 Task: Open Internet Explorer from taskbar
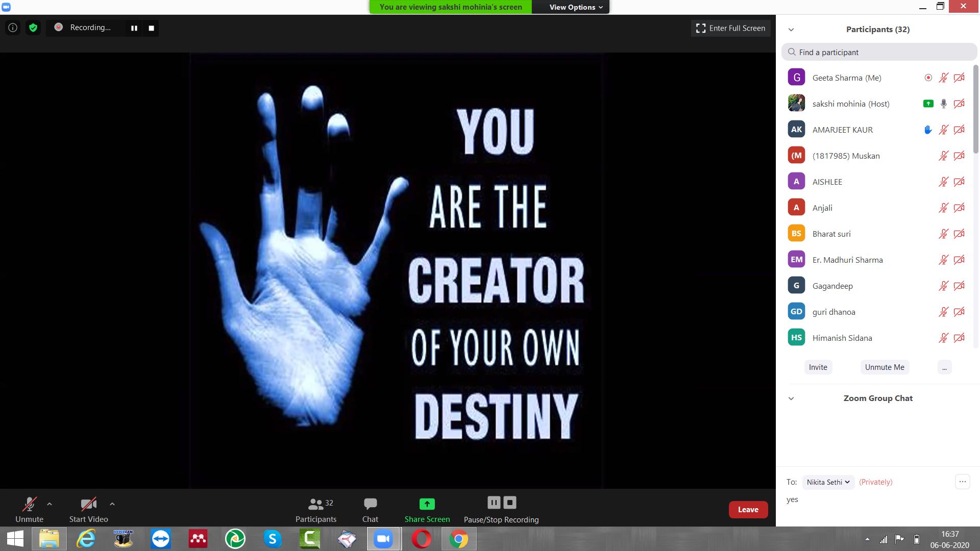[x=86, y=539]
